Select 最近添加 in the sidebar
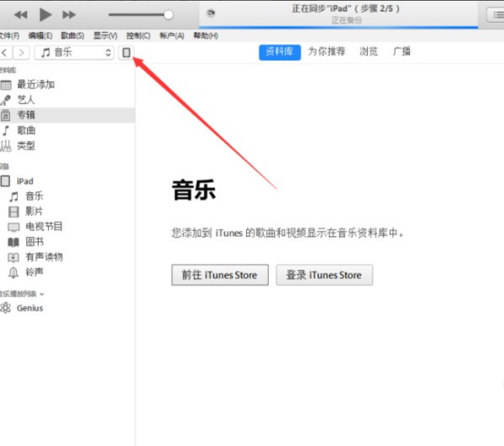504x446 pixels. point(67,85)
